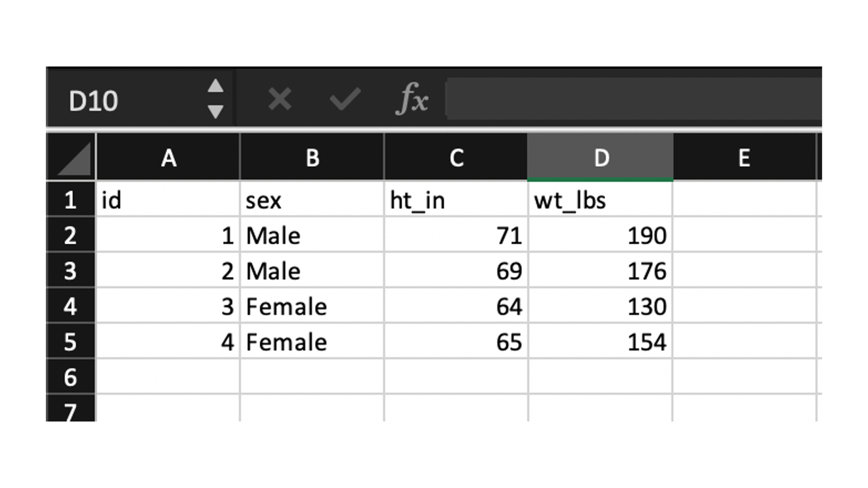The width and height of the screenshot is (868, 488).
Task: Select row 1 header
Action: (71, 199)
